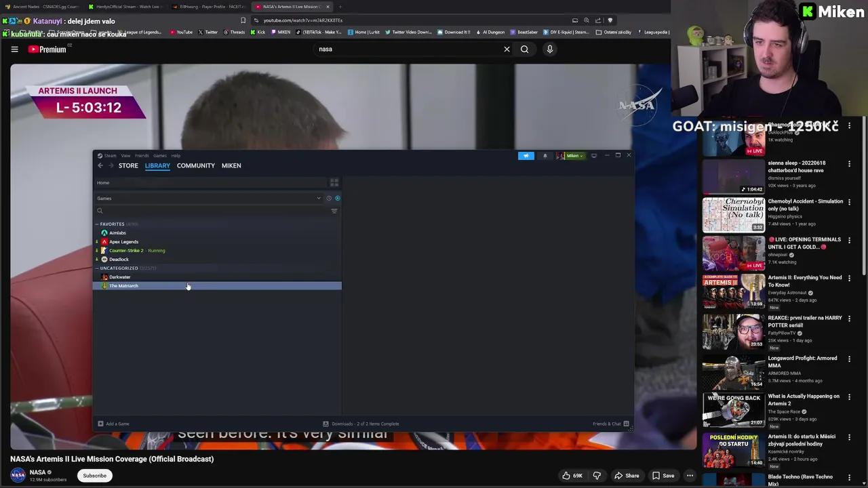Select The Matriarch in the Steam library
Image resolution: width=868 pixels, height=488 pixels.
(x=217, y=286)
